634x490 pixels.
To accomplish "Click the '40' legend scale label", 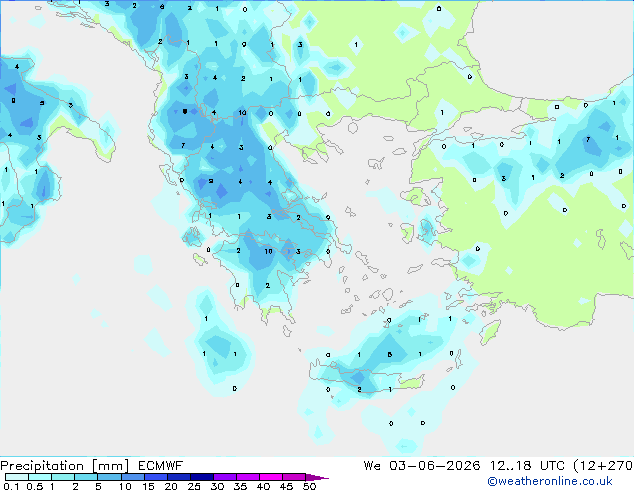I will (x=264, y=486).
